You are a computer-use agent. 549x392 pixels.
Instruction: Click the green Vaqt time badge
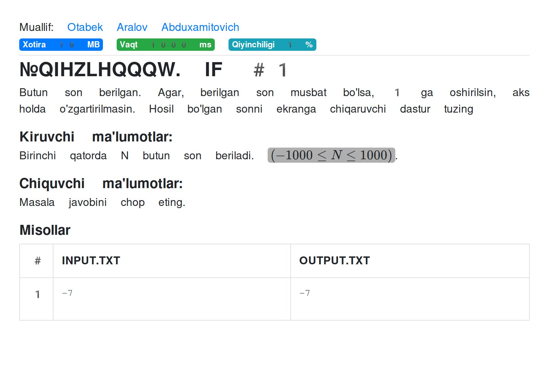[165, 45]
